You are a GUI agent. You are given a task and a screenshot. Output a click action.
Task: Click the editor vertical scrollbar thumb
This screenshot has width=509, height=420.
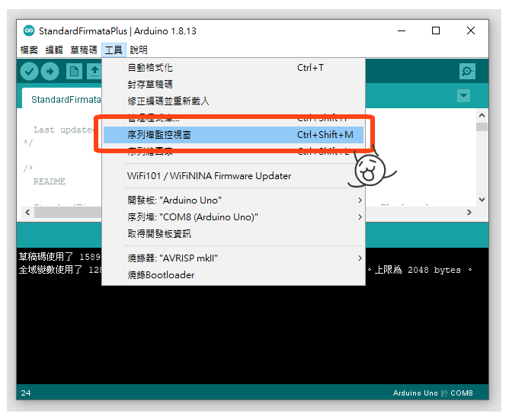coord(482,127)
